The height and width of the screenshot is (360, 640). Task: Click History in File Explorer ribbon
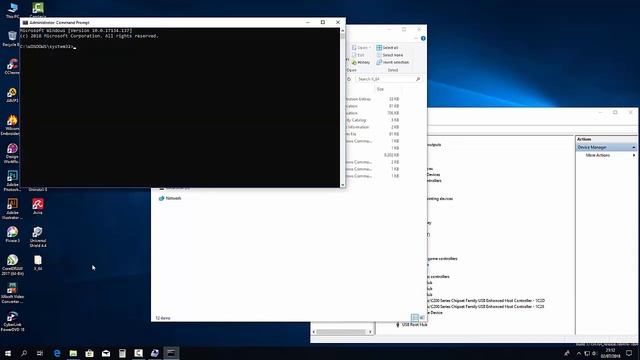tap(361, 62)
